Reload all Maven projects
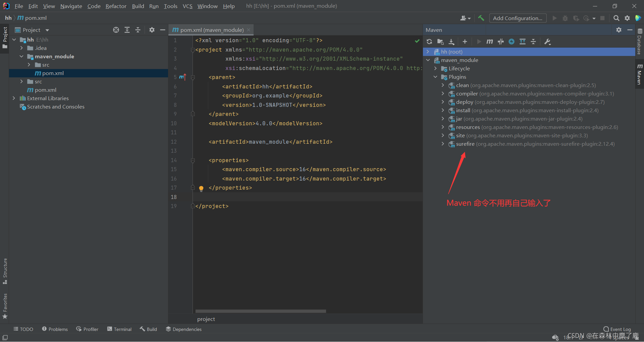Viewport: 644px width, 342px height. tap(429, 42)
